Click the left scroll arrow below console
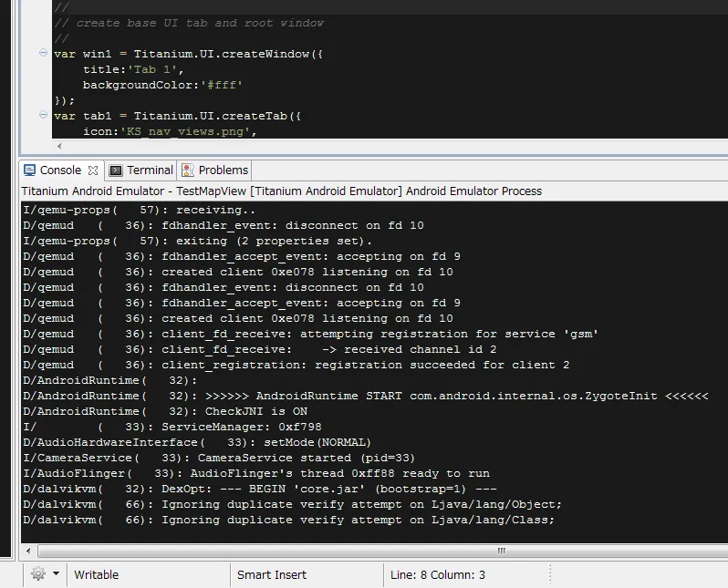The height and width of the screenshot is (588, 728). point(29,552)
